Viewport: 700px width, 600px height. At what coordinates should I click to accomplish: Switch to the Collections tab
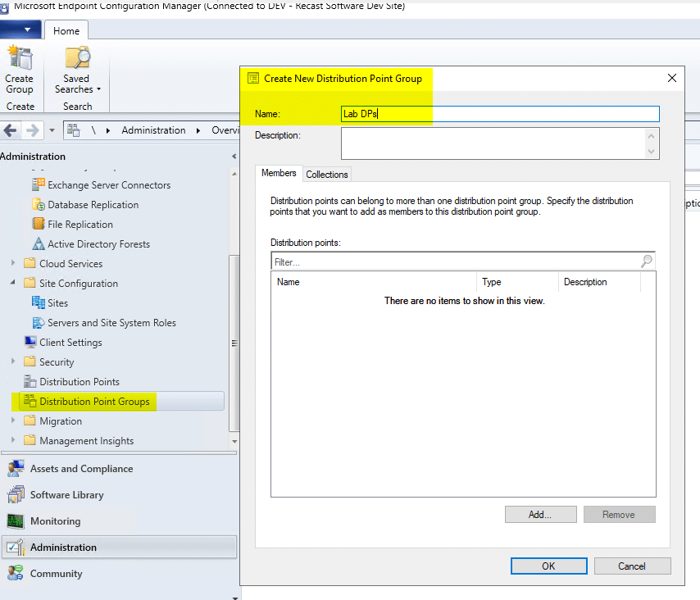pyautogui.click(x=326, y=174)
